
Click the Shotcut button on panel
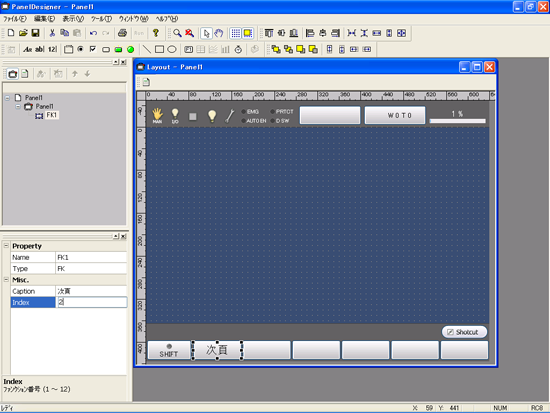(464, 332)
